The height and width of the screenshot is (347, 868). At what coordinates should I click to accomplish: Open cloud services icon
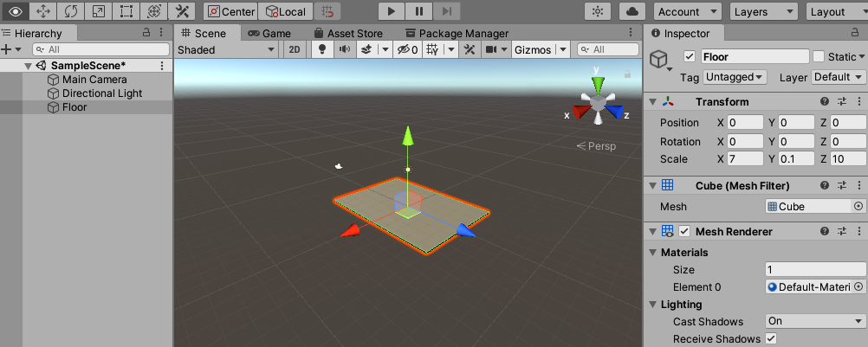pyautogui.click(x=632, y=11)
